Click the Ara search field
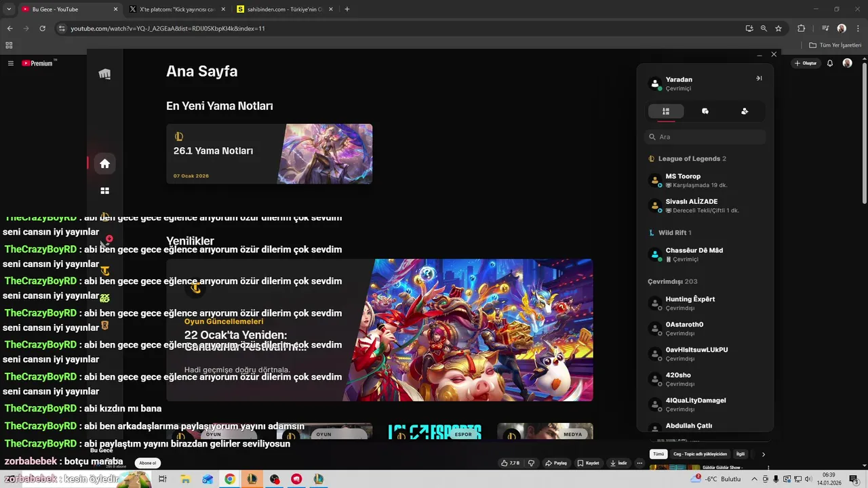 coord(705,137)
